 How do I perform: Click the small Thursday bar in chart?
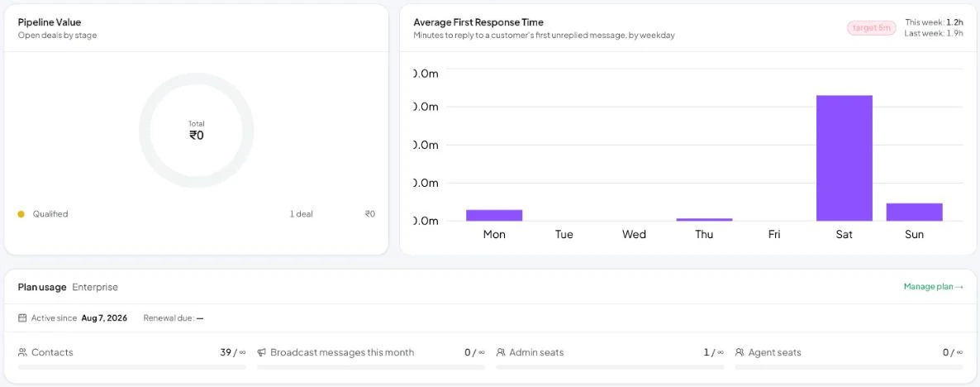[x=704, y=219]
